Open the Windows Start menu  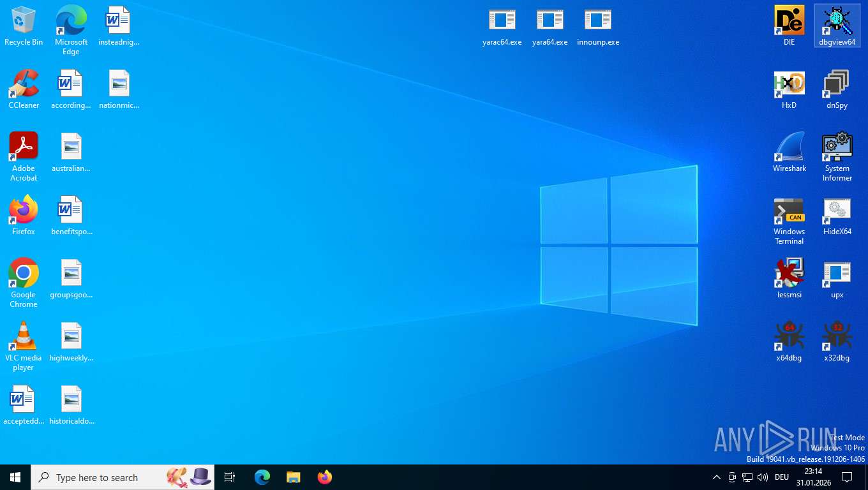pos(15,477)
